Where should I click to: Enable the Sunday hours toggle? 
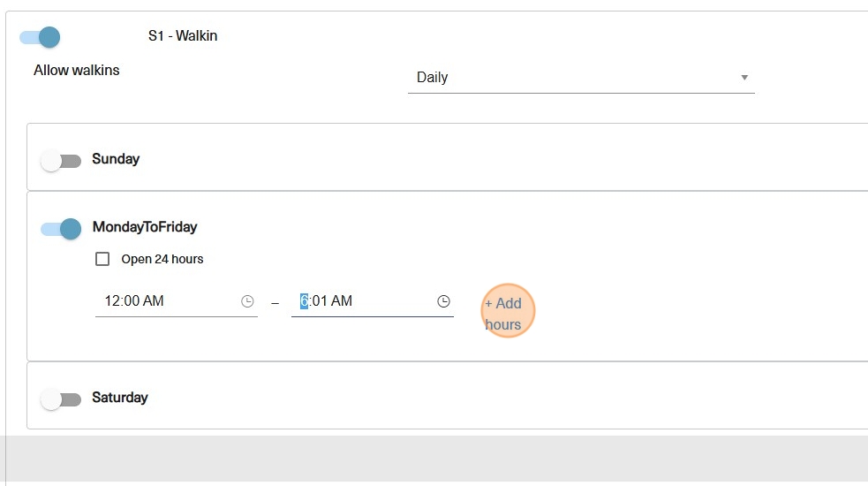pyautogui.click(x=60, y=161)
